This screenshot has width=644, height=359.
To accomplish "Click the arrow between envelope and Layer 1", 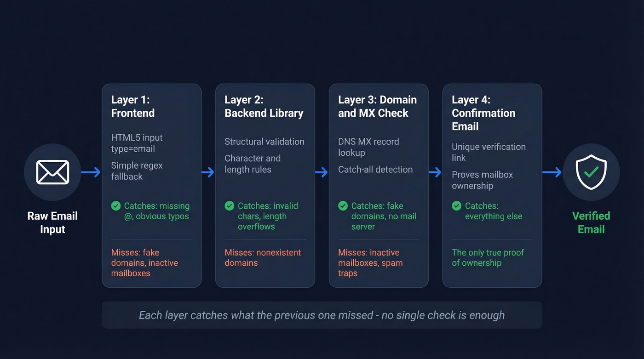I will [x=90, y=172].
